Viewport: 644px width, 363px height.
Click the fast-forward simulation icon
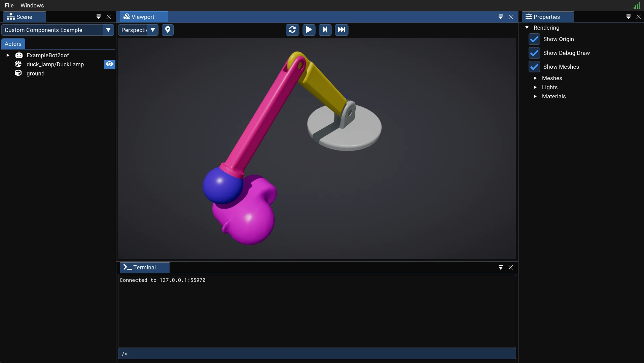pyautogui.click(x=342, y=30)
